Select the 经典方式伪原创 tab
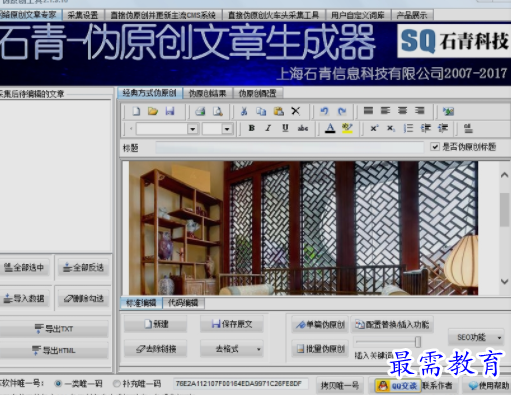This screenshot has width=511, height=395. (150, 93)
